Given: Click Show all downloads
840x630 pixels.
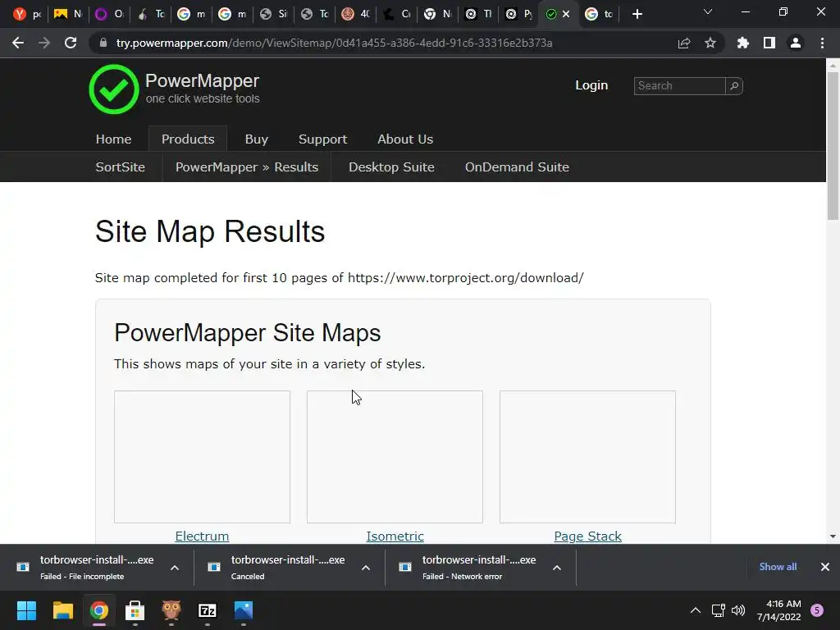Looking at the screenshot, I should tap(778, 567).
